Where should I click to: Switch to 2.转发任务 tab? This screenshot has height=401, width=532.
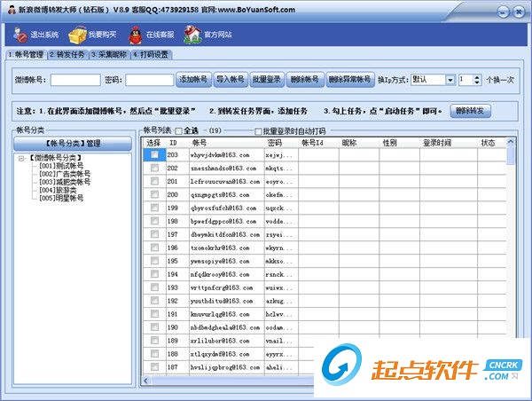(x=67, y=55)
